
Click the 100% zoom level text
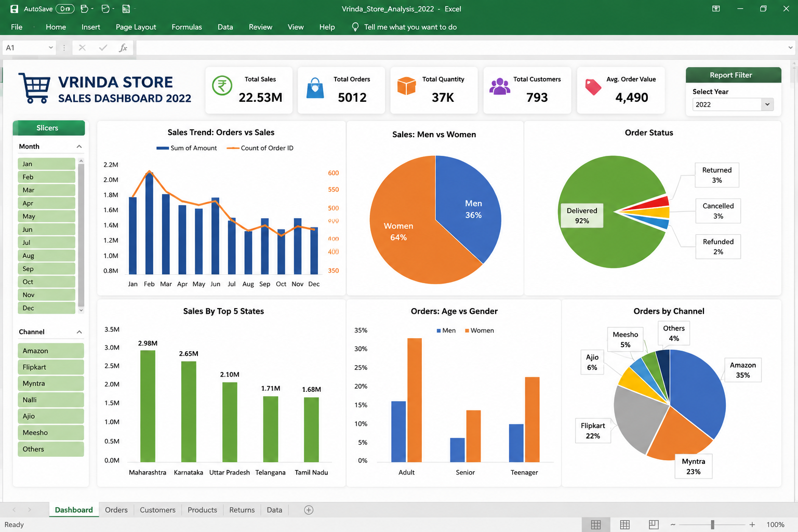point(776,525)
